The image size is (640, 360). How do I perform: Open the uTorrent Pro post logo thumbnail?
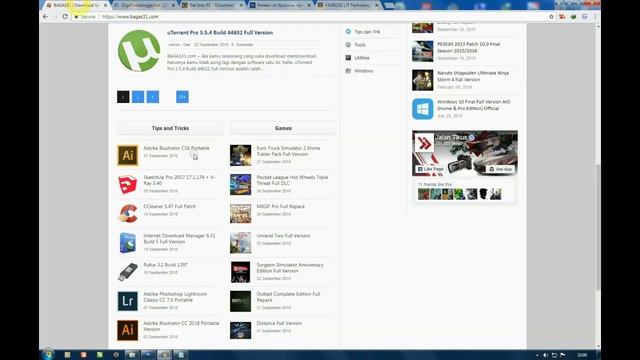139,51
